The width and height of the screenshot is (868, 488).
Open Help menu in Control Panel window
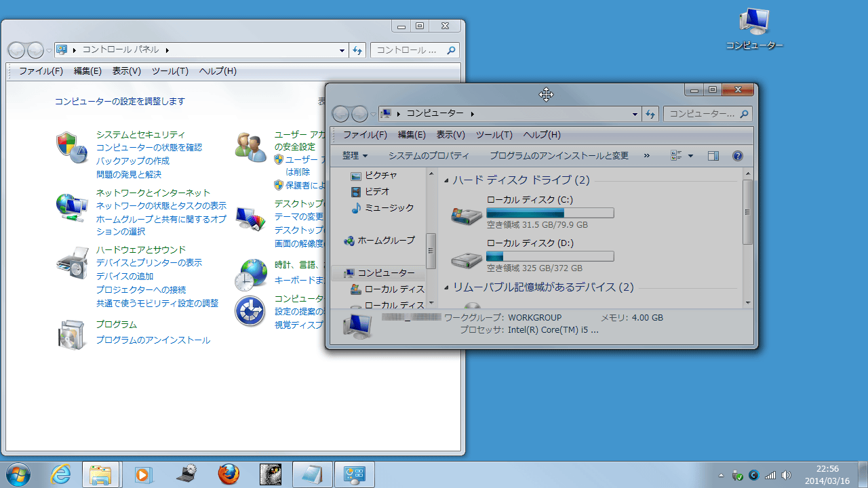click(218, 71)
